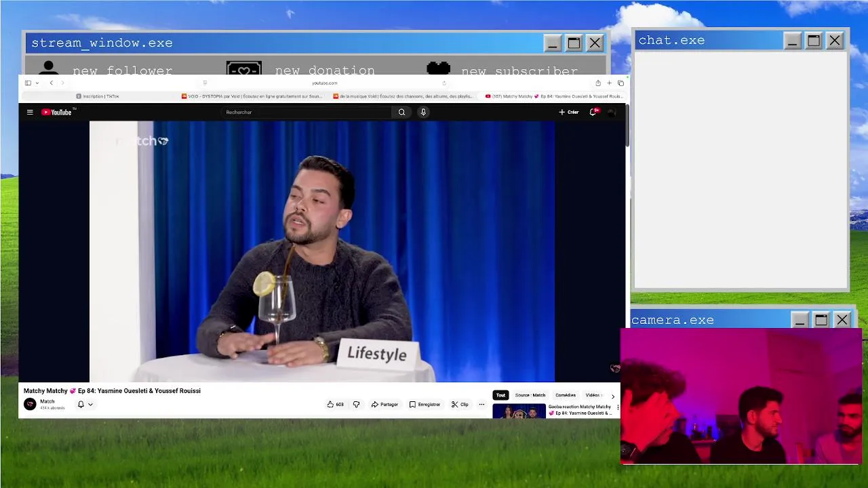This screenshot has height=488, width=868.
Task: Maximize the camera.exe window
Action: (821, 320)
